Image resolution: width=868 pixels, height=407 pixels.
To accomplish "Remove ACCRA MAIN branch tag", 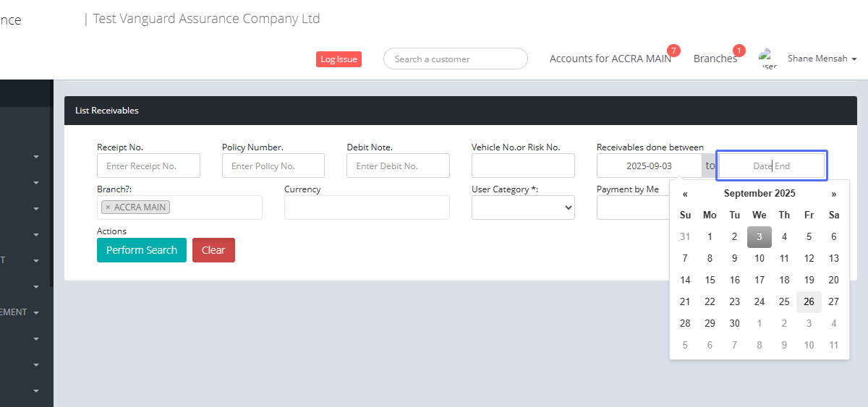I will pyautogui.click(x=108, y=207).
